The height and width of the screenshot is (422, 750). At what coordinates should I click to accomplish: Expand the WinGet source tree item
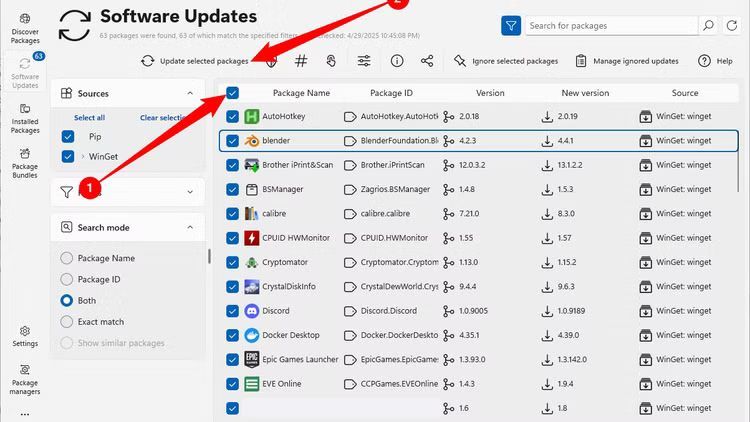point(82,156)
